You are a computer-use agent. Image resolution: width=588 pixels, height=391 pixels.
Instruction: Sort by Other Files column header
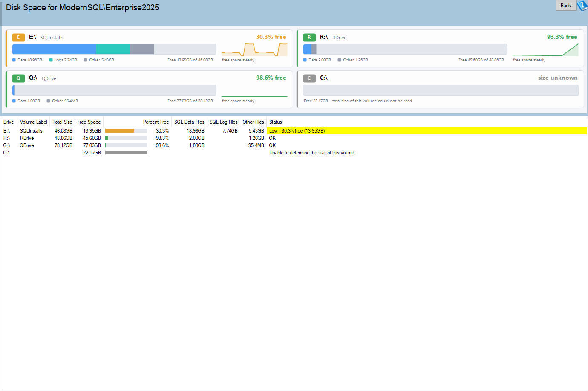(253, 122)
